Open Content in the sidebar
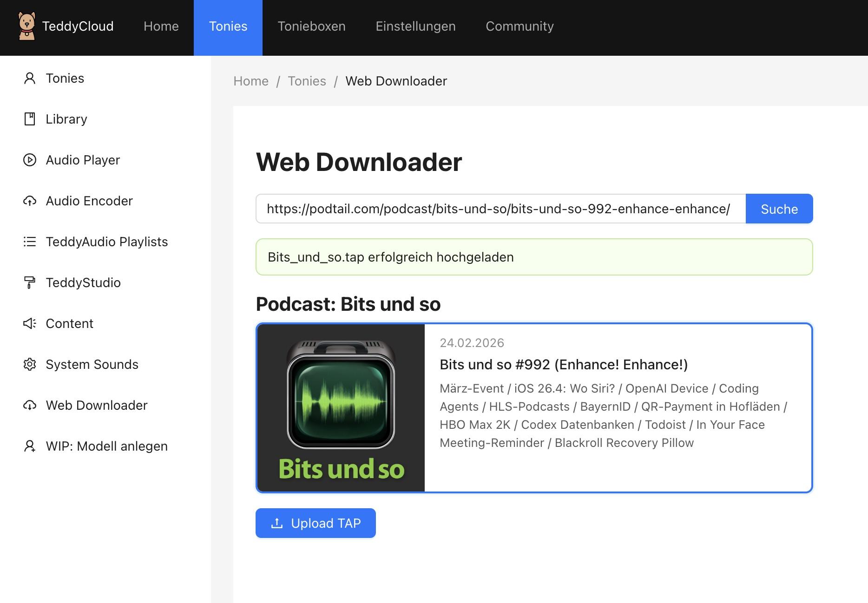Image resolution: width=868 pixels, height=603 pixels. [105, 323]
